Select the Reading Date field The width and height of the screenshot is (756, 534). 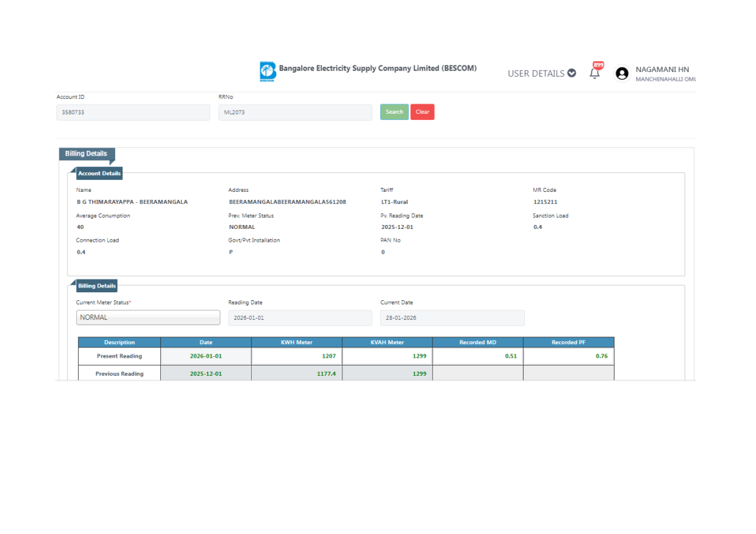pos(300,318)
